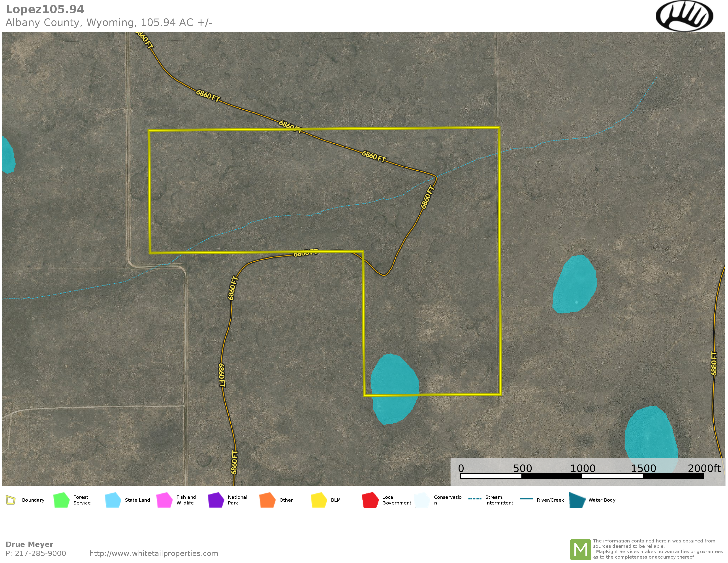
Task: Open the whitetailproperties.com link
Action: (154, 554)
